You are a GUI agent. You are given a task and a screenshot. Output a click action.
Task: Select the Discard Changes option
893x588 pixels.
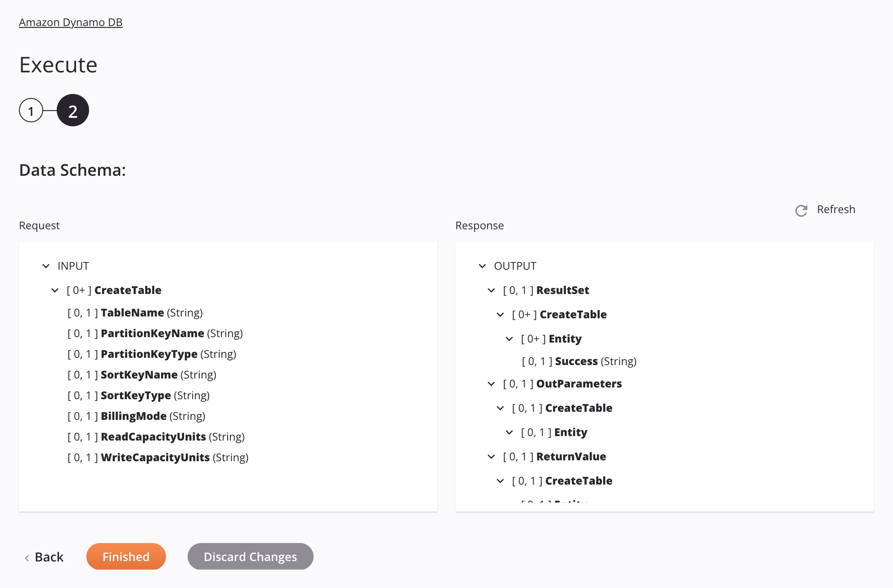point(250,556)
